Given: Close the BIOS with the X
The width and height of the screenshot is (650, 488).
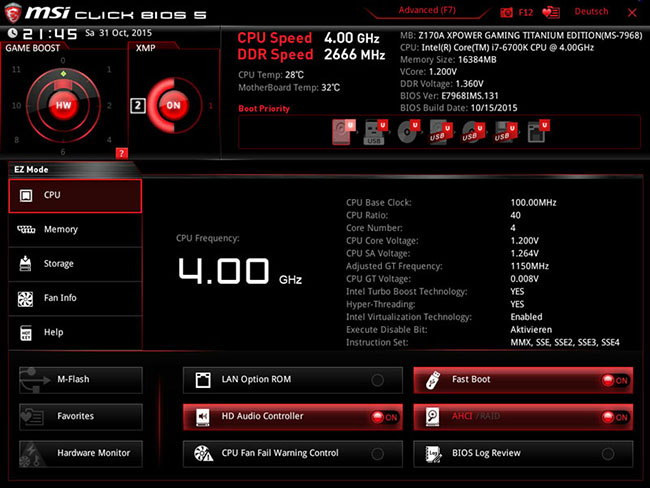Looking at the screenshot, I should pyautogui.click(x=632, y=13).
